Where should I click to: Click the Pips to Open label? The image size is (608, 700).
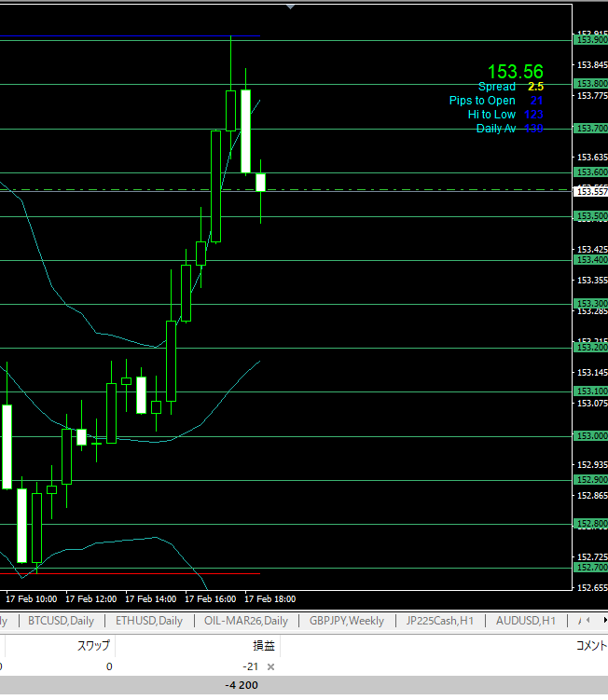click(481, 101)
